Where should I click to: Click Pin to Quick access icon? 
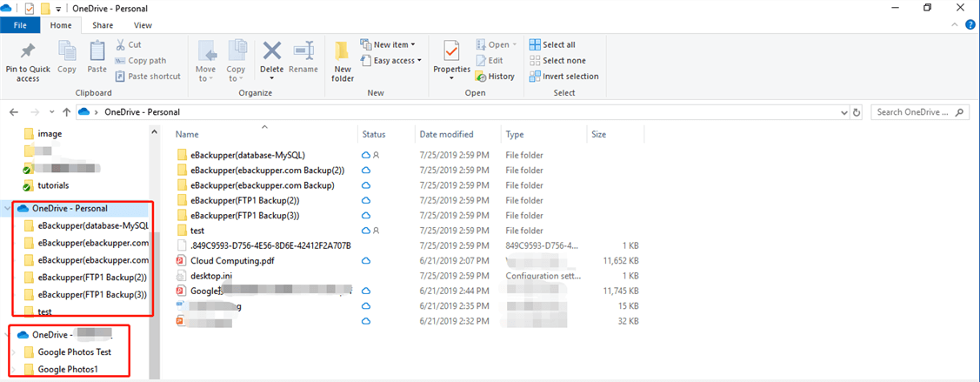point(28,51)
